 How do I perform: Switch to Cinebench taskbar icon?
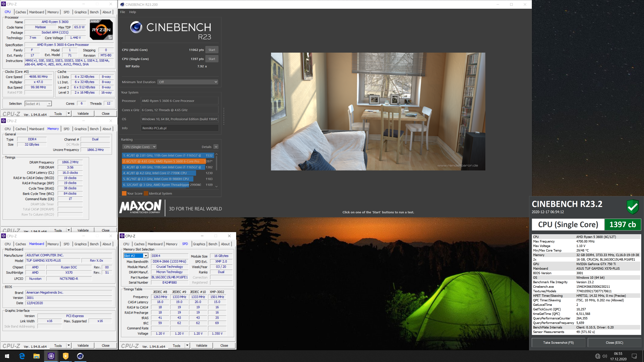click(x=80, y=356)
